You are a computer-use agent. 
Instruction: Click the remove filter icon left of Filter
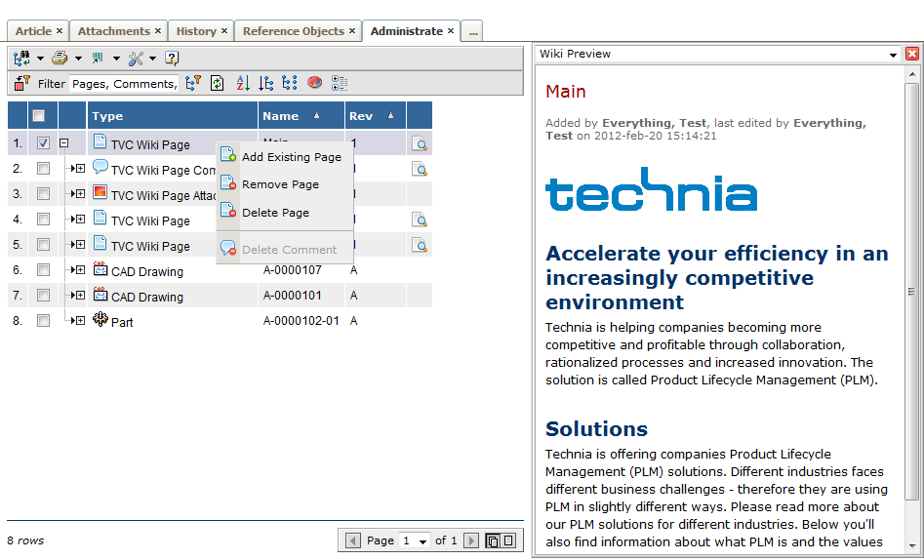click(x=21, y=84)
